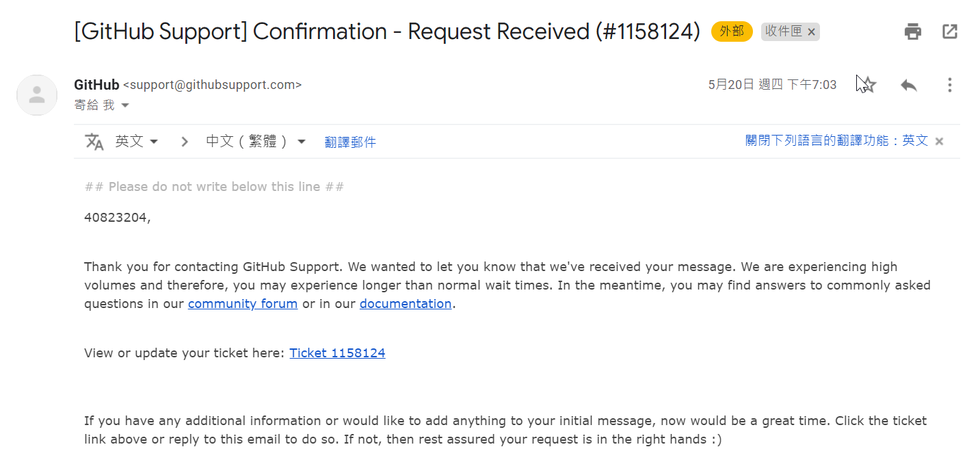Star this GitHub Support email
The height and width of the screenshot is (473, 980).
(869, 85)
